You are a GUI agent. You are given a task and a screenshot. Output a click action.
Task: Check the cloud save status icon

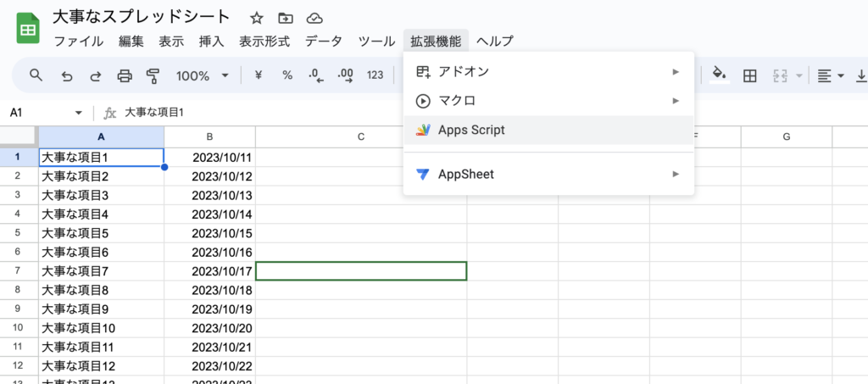(314, 18)
